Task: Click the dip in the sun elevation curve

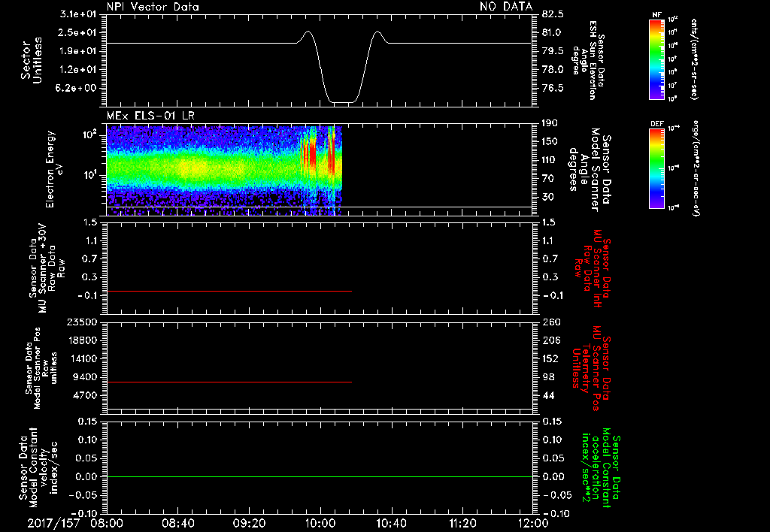Action: click(342, 101)
